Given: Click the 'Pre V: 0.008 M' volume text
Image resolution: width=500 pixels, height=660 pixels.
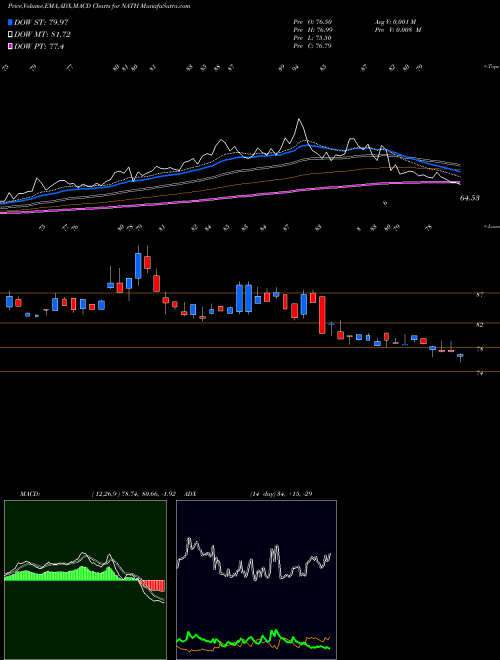Looking at the screenshot, I should coord(400,30).
